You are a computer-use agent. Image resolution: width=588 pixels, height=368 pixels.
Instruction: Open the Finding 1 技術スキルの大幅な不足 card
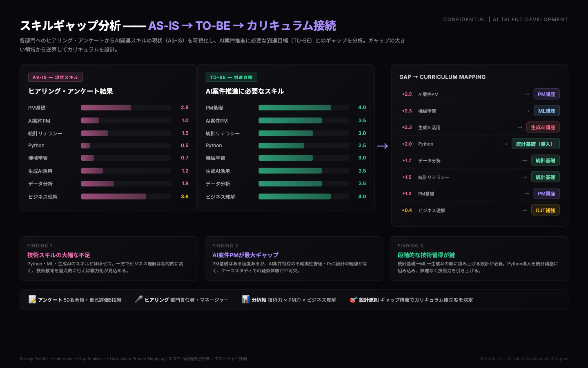click(x=109, y=258)
